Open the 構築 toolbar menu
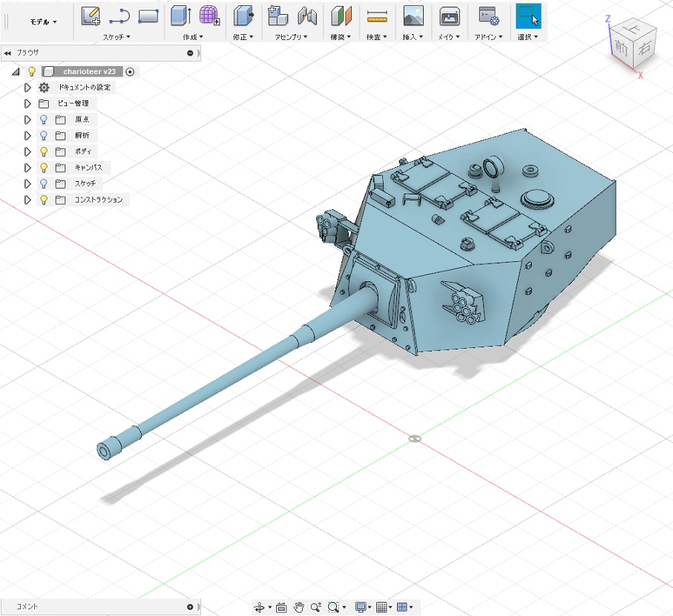The image size is (673, 616). [x=341, y=37]
